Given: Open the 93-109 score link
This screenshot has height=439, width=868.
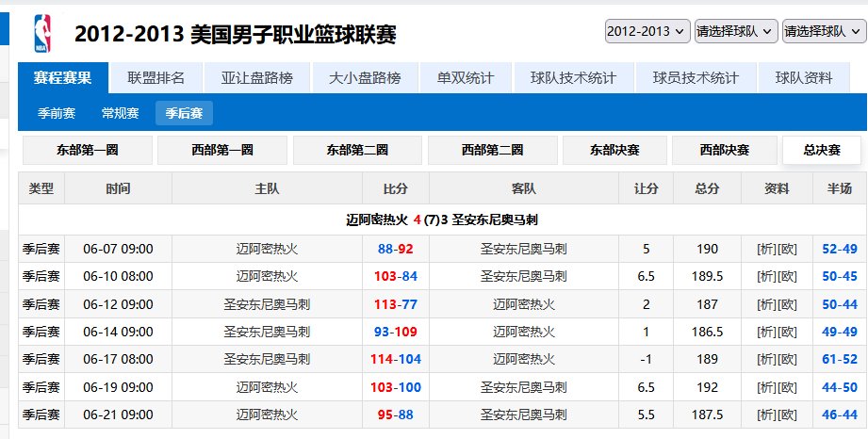Looking at the screenshot, I should pyautogui.click(x=395, y=332).
